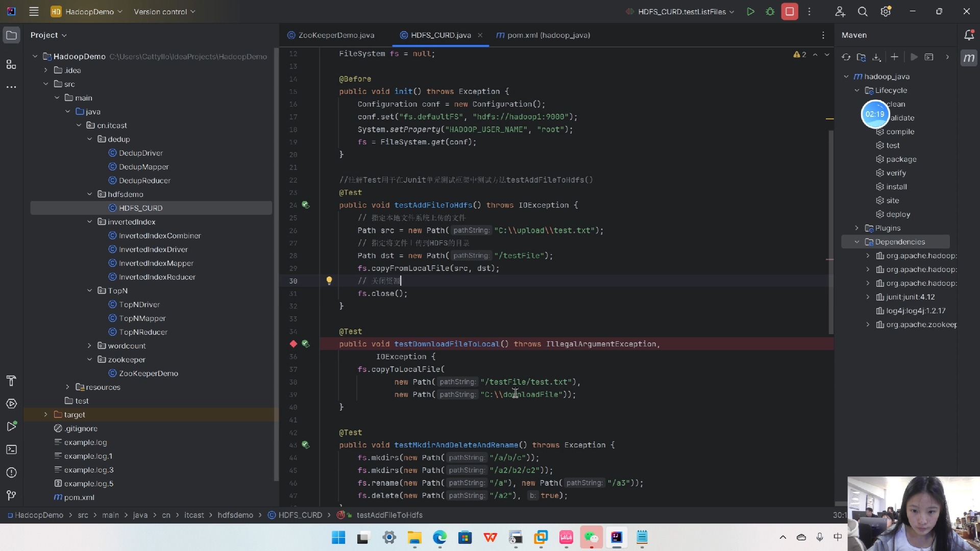Open run configuration selector dropdown

680,11
